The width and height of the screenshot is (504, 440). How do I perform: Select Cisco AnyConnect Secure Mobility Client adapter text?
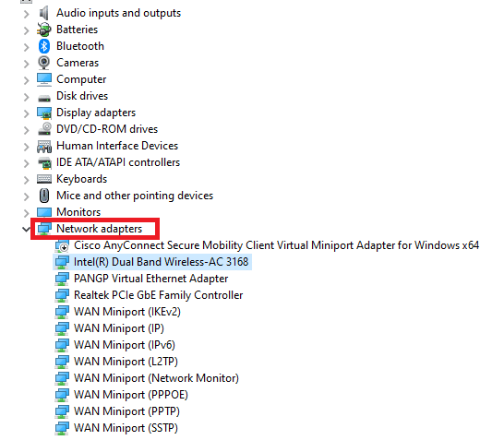[x=276, y=245]
